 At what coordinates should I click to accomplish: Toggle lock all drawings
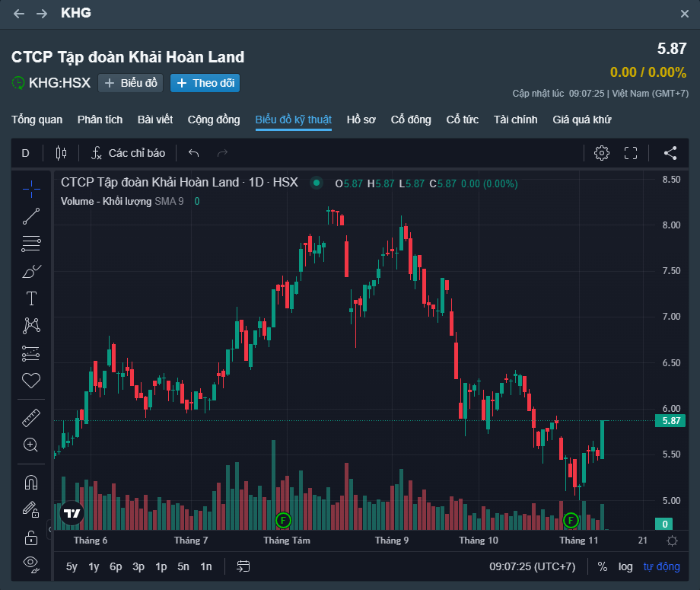(31, 537)
